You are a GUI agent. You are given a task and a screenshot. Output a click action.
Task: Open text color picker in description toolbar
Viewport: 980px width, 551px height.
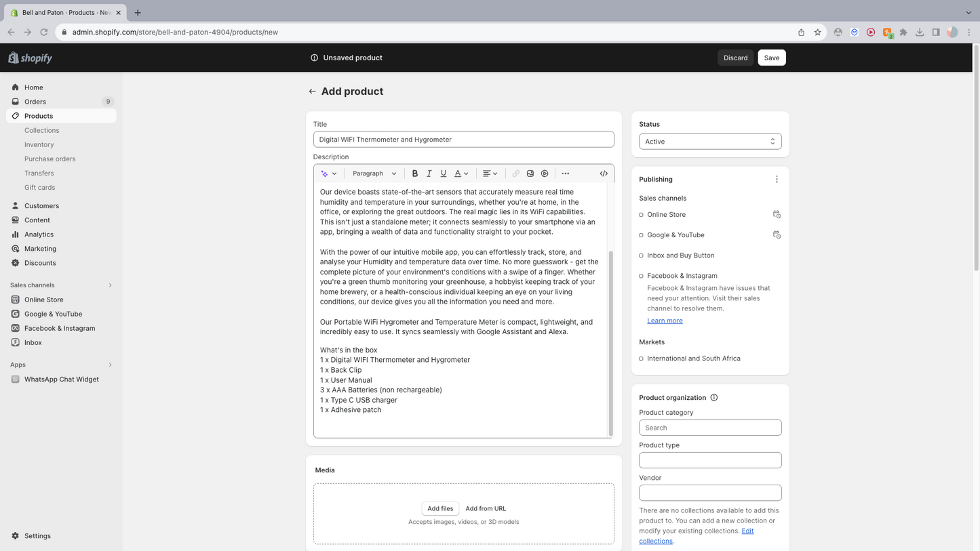coord(461,174)
